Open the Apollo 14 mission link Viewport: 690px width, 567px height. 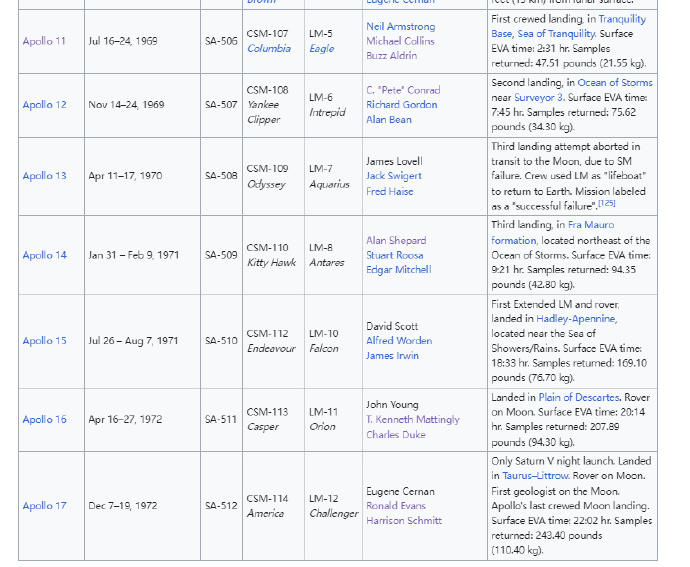click(44, 255)
